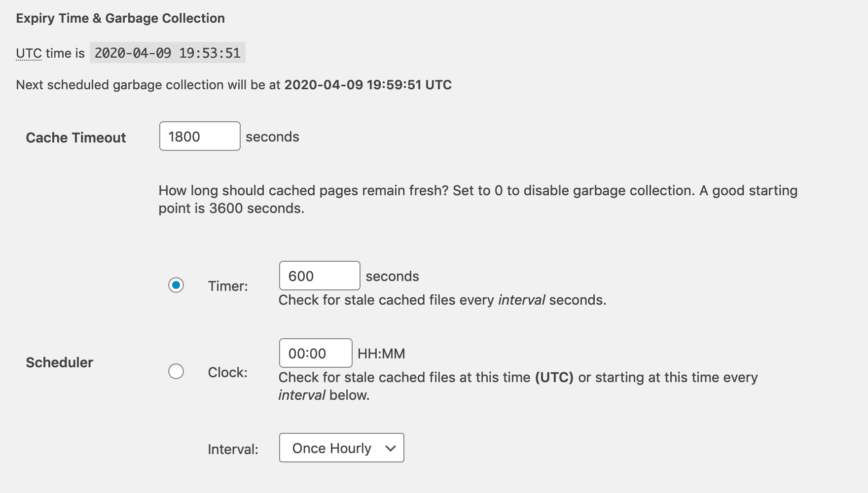The width and height of the screenshot is (868, 493).
Task: Click the Cache Timeout label
Action: pyautogui.click(x=75, y=138)
